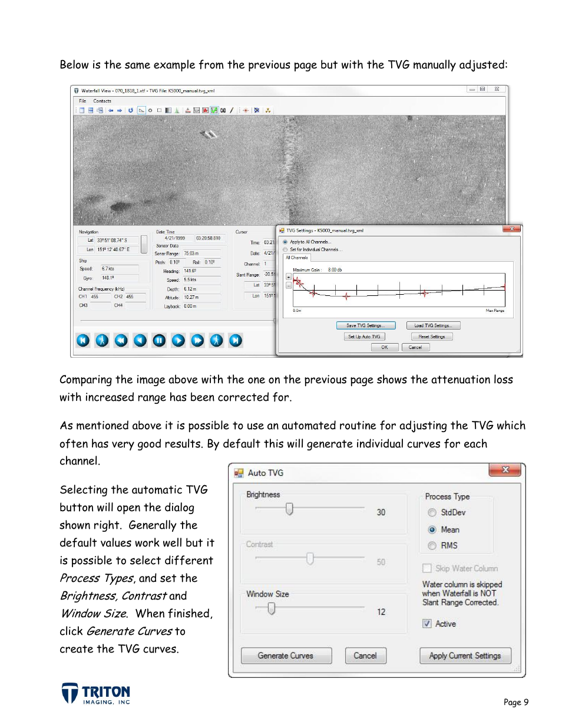Click the red letter A toolbar icon

[205, 110]
